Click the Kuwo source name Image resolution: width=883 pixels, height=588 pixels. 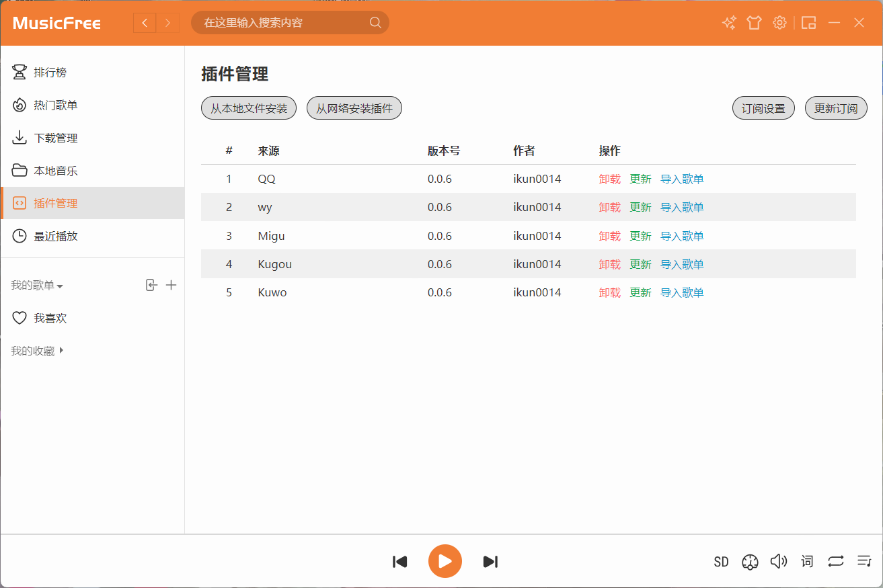coord(272,292)
